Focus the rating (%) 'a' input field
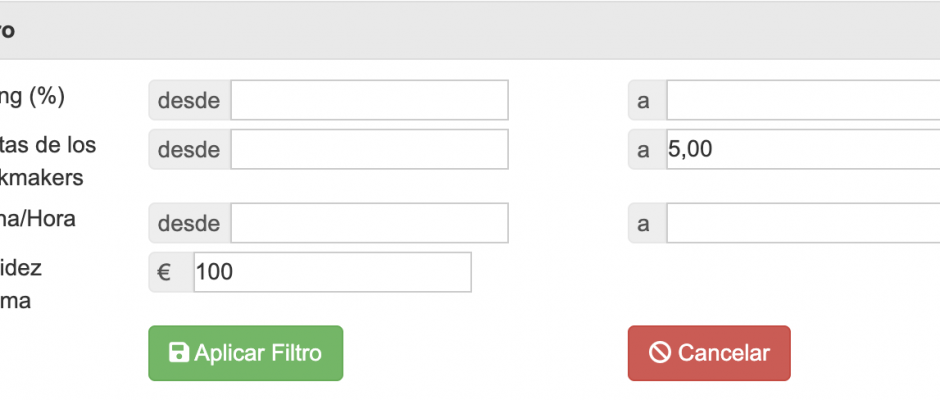The image size is (940, 400). coord(802,100)
